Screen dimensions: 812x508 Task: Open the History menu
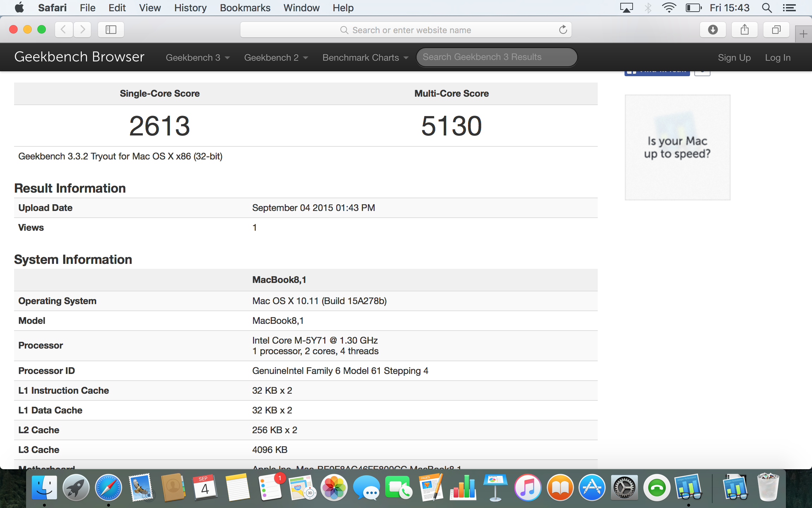click(x=190, y=8)
